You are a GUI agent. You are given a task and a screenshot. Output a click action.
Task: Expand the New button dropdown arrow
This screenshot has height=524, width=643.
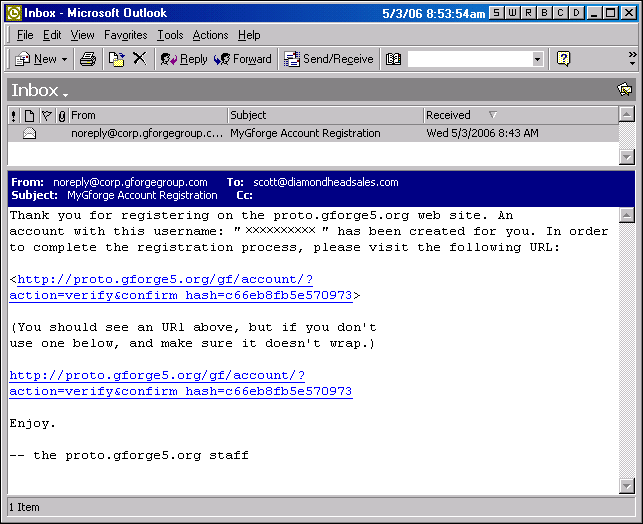coord(65,59)
